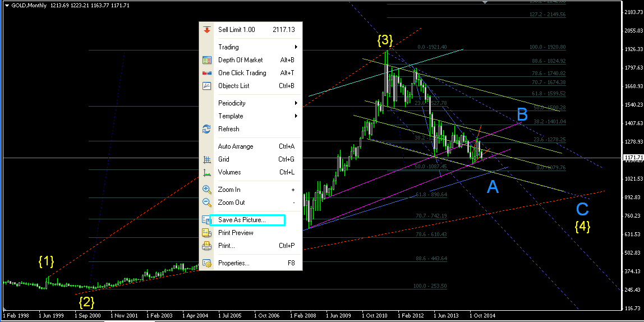Click the 23.6 - 1278.25 Fibonacci label
The image size is (644, 322).
pyautogui.click(x=549, y=140)
